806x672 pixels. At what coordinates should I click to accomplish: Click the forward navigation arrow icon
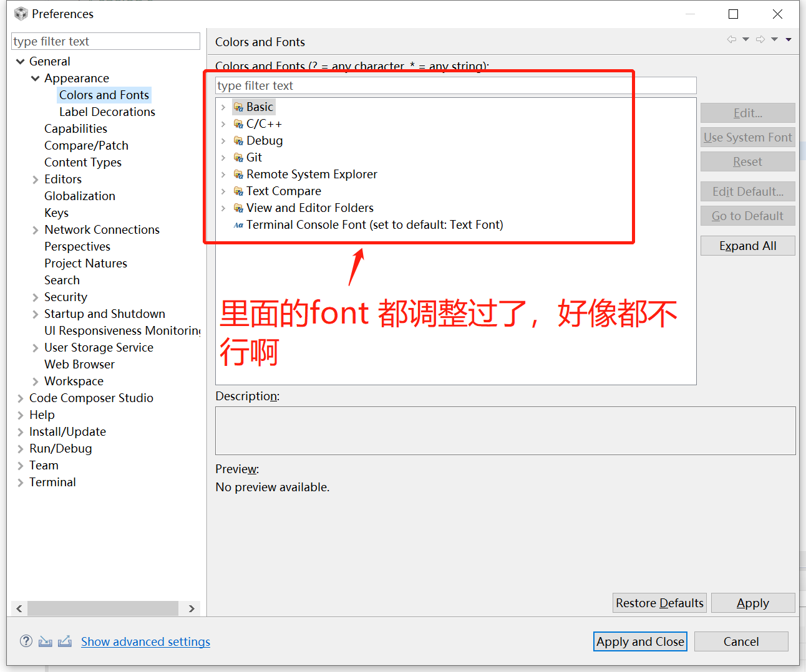point(760,39)
